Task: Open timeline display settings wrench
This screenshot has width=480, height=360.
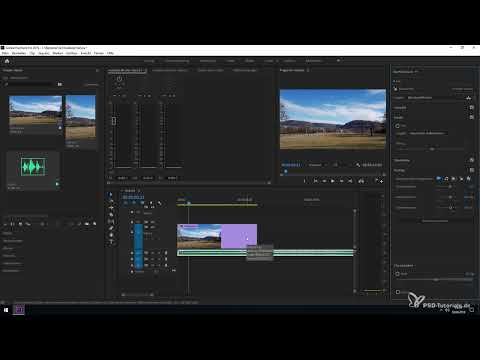Action: [159, 203]
